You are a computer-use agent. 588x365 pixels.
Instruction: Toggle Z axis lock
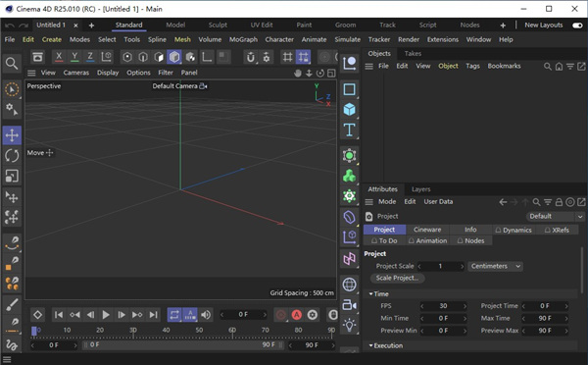pos(90,57)
